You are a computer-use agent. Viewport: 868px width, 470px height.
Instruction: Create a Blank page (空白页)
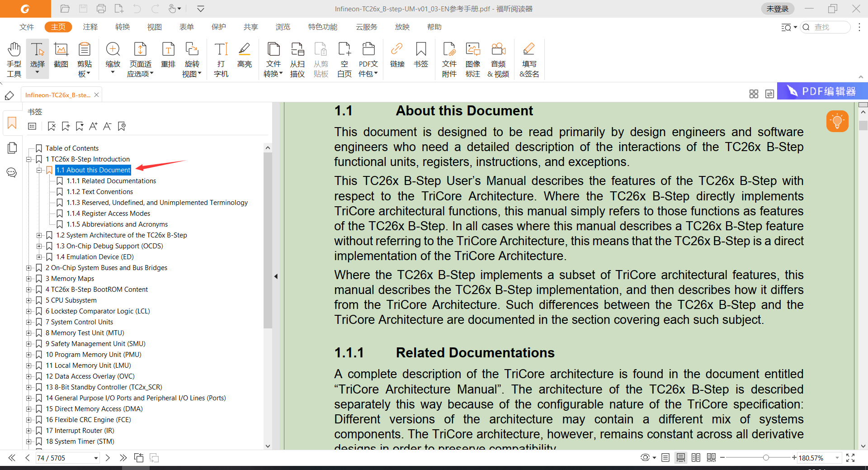pyautogui.click(x=344, y=59)
